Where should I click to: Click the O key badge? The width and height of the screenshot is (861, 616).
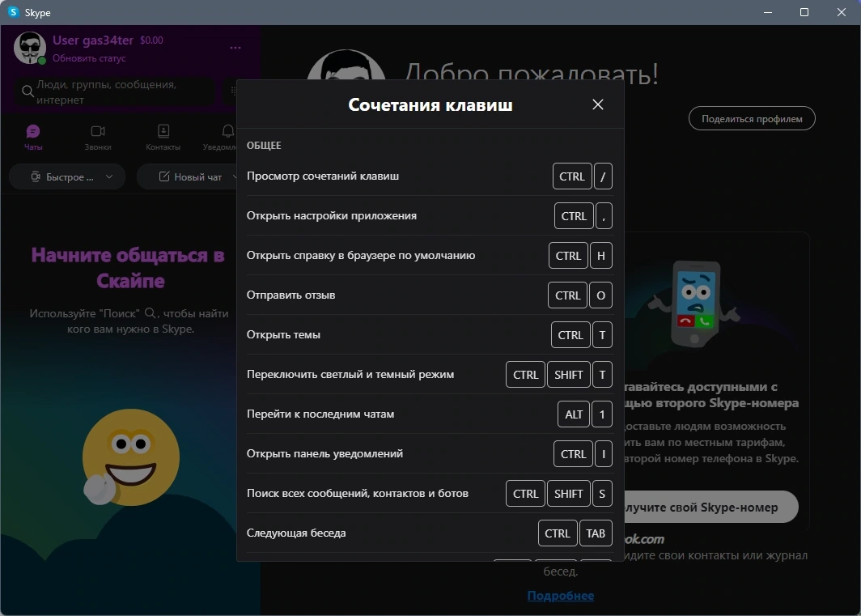point(600,295)
